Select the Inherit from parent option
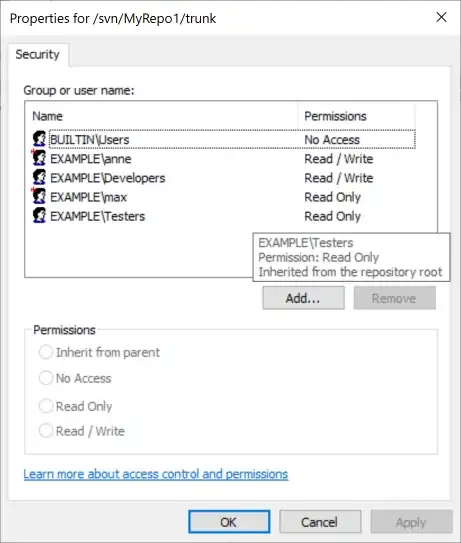Screen dimensions: 461x543 [46, 352]
